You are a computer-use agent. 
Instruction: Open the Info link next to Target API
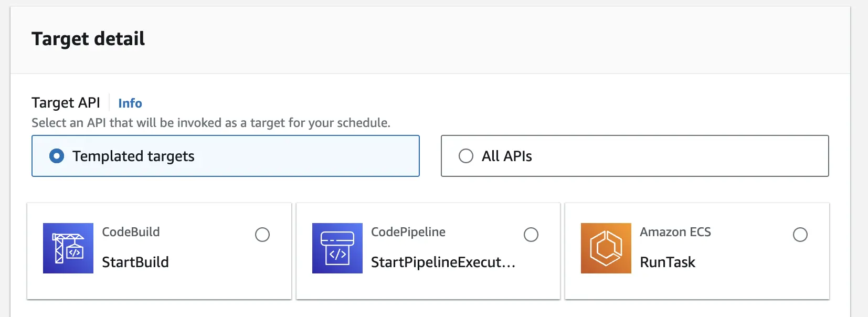pos(130,103)
